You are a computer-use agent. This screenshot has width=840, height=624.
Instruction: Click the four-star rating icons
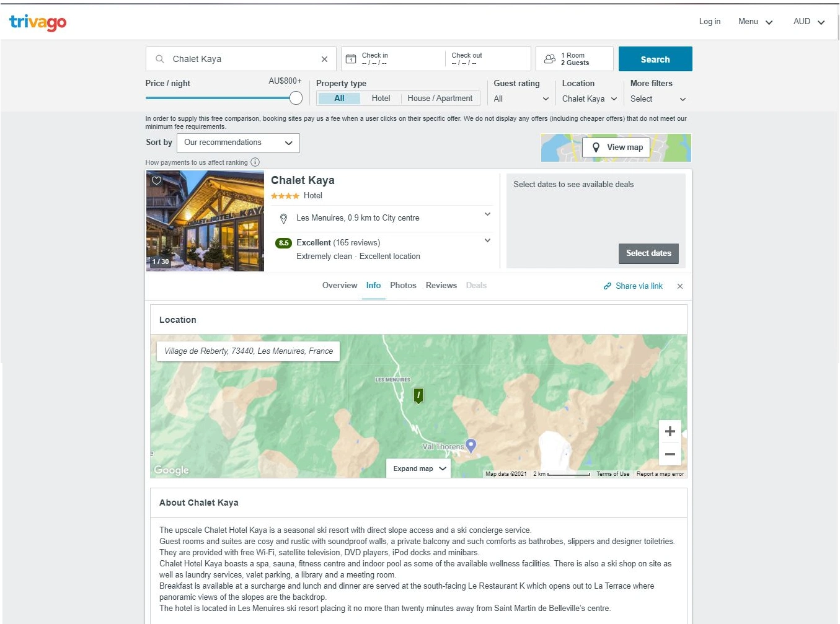click(285, 196)
